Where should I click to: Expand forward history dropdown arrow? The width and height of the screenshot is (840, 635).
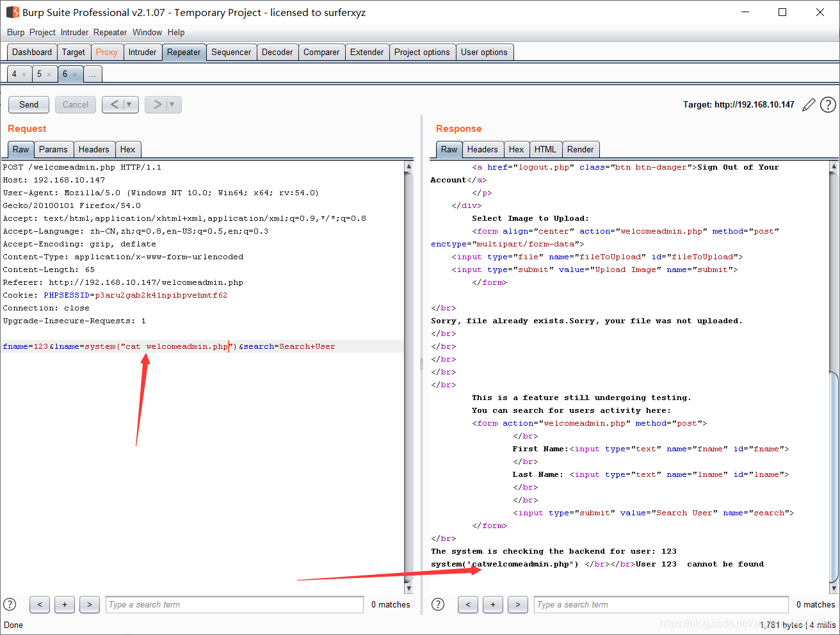[x=172, y=104]
